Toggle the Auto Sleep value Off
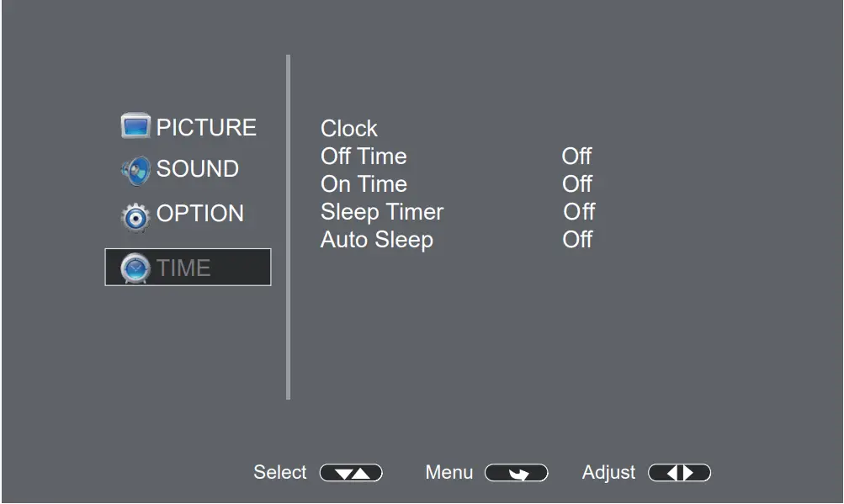This screenshot has width=844, height=504. (577, 240)
